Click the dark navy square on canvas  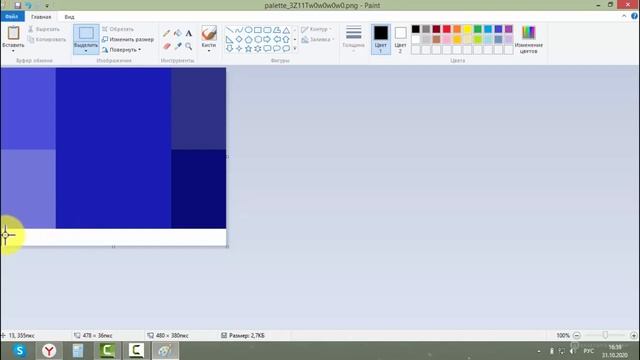tap(198, 189)
